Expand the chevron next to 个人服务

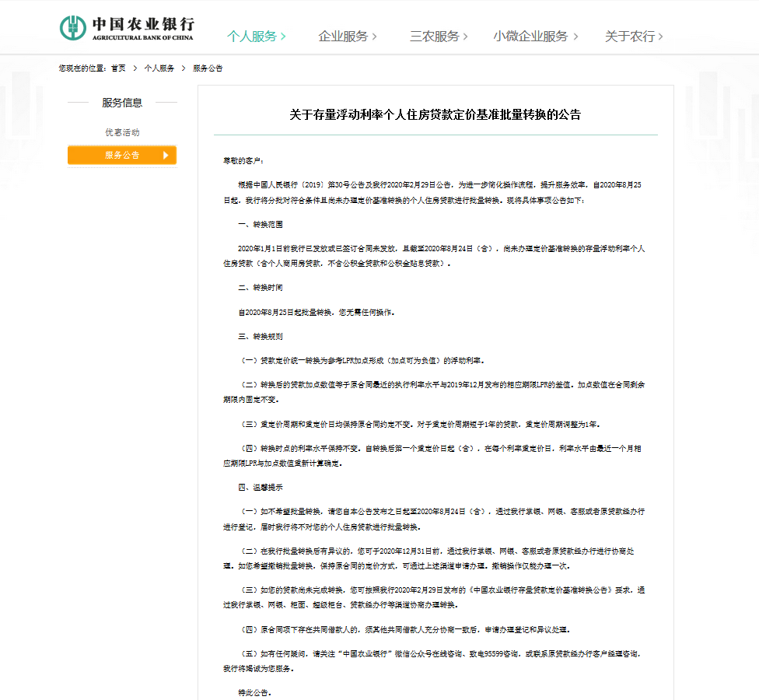coord(282,35)
